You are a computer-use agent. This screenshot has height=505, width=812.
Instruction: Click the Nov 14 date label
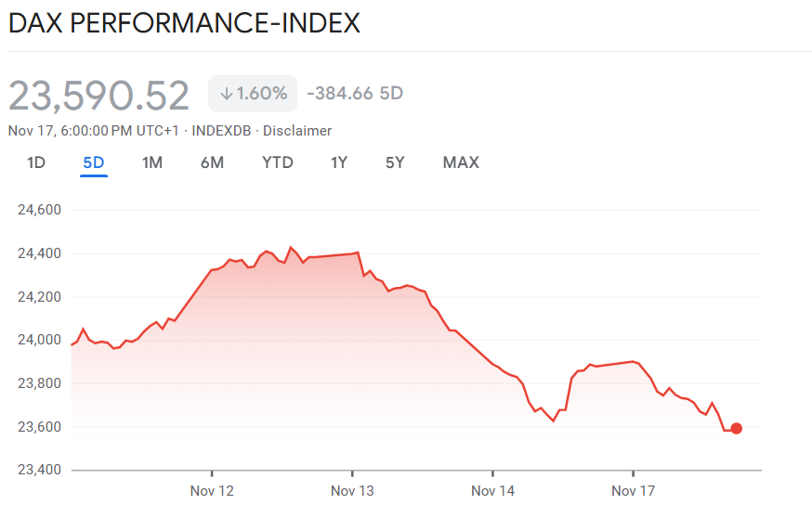click(x=492, y=490)
